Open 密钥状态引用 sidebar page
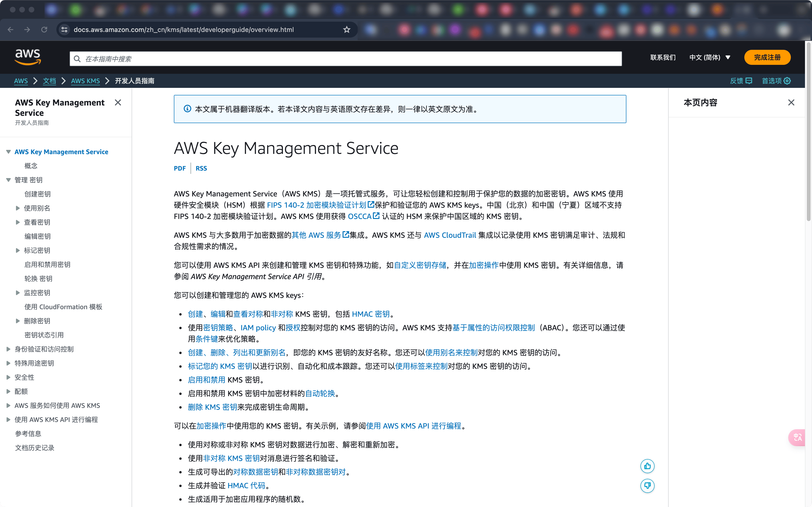The width and height of the screenshot is (812, 507). pos(44,335)
